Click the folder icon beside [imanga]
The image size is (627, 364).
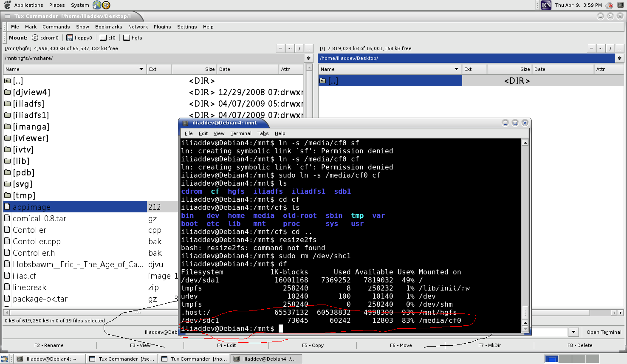(7, 127)
